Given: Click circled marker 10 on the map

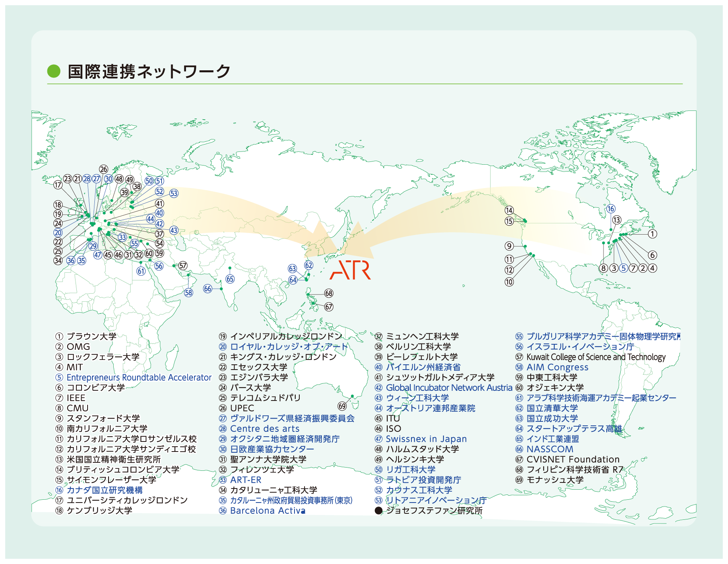Looking at the screenshot, I should (x=509, y=282).
